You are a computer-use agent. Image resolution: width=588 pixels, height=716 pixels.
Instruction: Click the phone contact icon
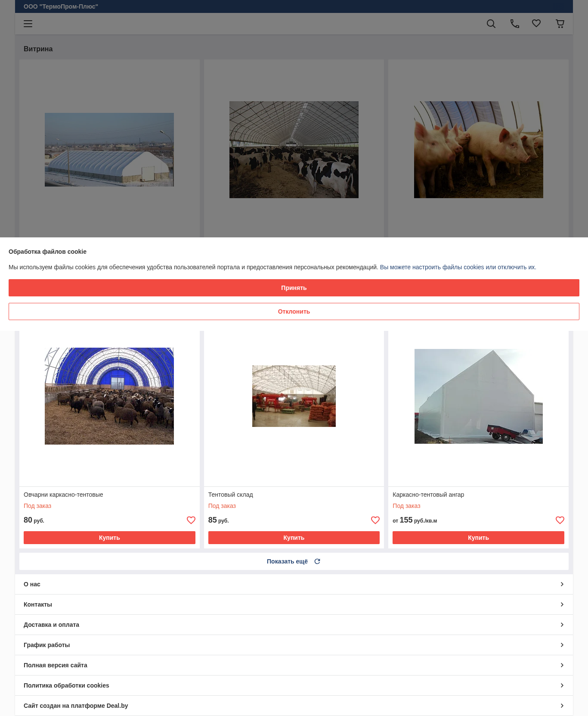(515, 24)
